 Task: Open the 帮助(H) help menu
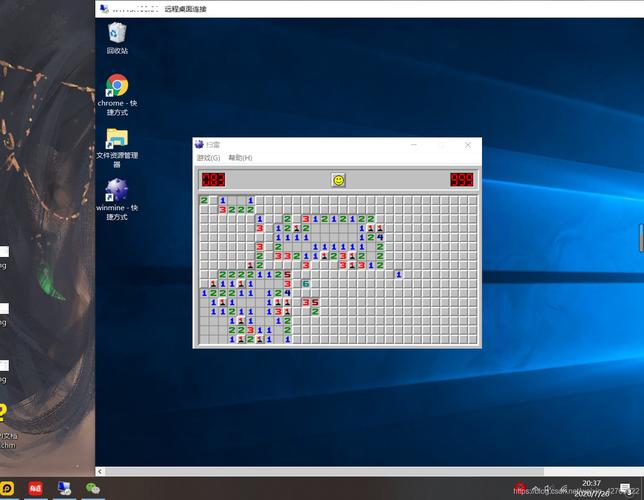(x=240, y=158)
